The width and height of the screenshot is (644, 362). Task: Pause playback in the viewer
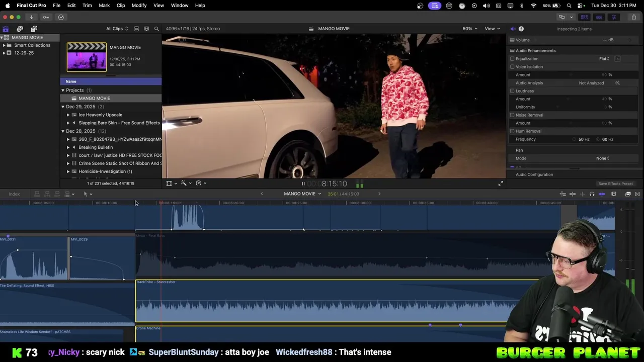click(x=303, y=184)
